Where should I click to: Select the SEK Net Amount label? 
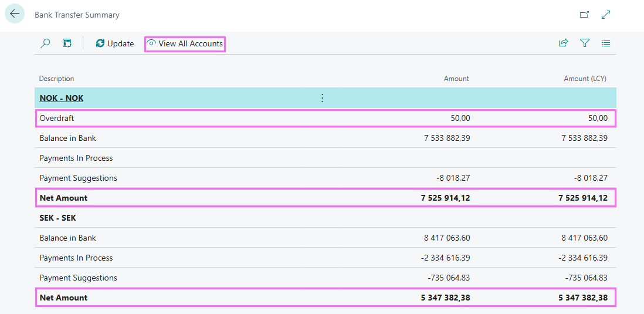point(64,298)
